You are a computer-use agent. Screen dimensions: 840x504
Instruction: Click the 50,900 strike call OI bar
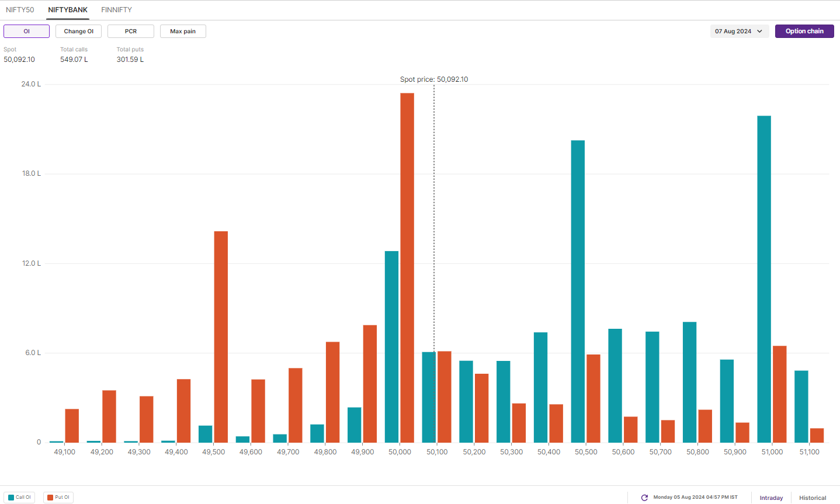pyautogui.click(x=727, y=401)
